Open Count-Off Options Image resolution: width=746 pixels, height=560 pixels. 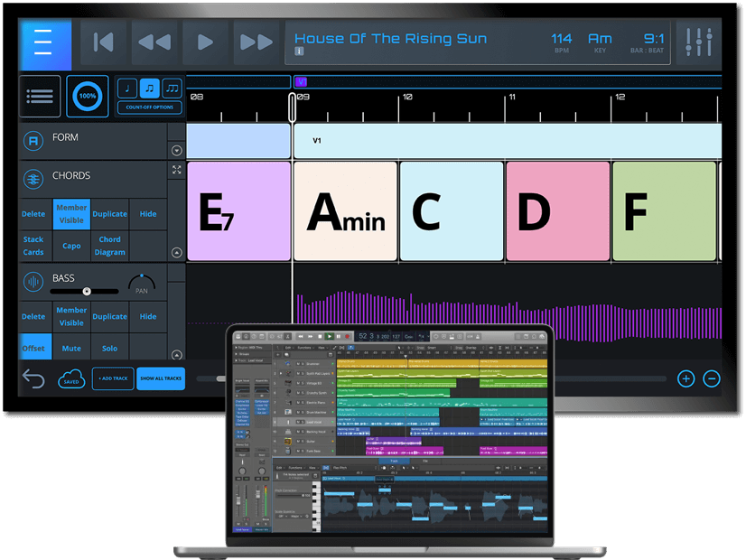coord(149,107)
